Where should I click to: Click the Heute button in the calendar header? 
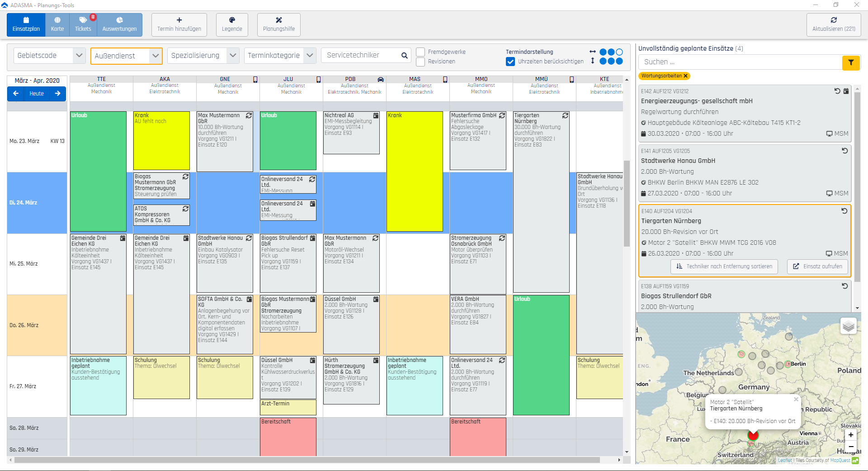tap(37, 94)
